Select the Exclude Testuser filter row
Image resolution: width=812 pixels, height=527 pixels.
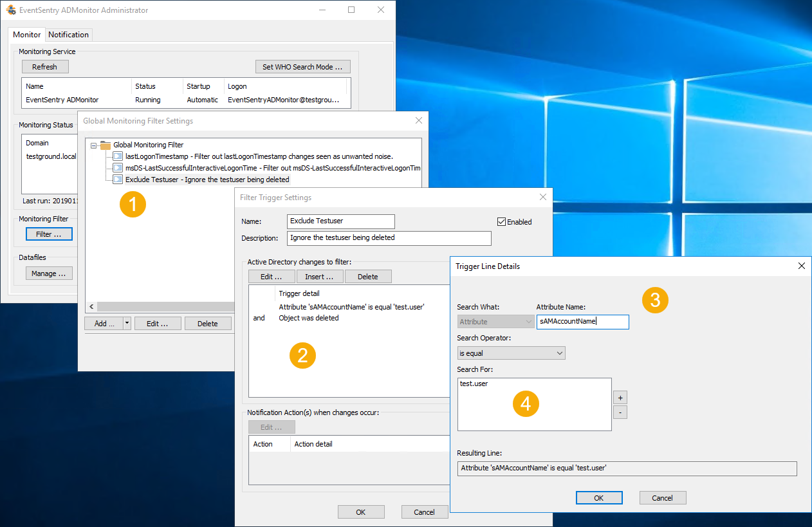[x=207, y=180]
